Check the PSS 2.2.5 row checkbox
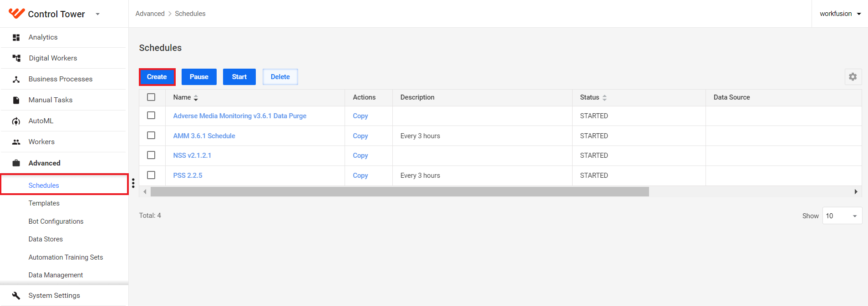Viewport: 868px width, 306px height. click(151, 175)
